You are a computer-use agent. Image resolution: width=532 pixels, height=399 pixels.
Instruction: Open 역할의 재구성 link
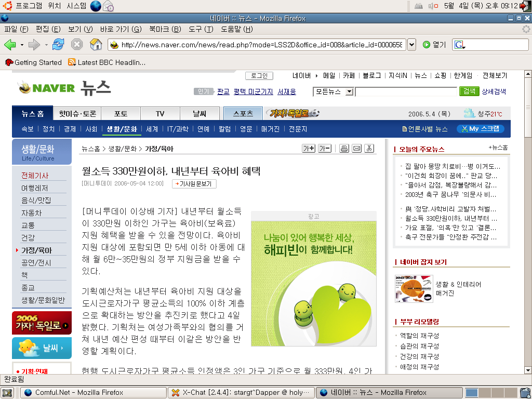click(x=419, y=336)
